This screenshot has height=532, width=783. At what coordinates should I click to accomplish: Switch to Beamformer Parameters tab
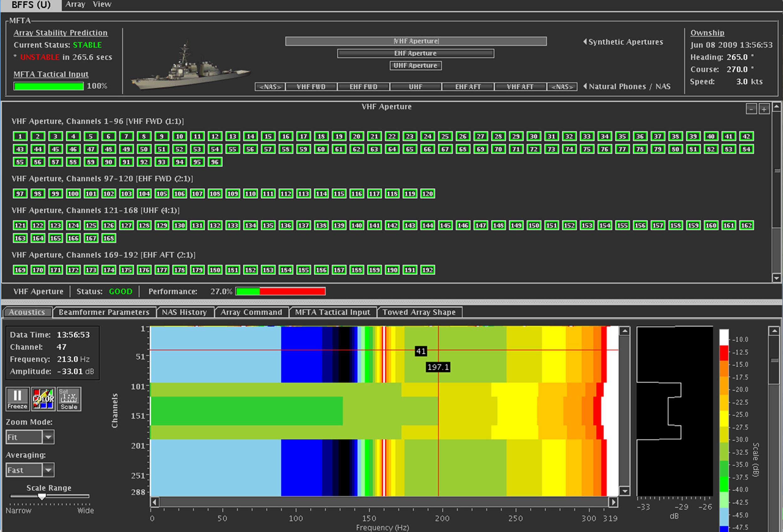104,312
